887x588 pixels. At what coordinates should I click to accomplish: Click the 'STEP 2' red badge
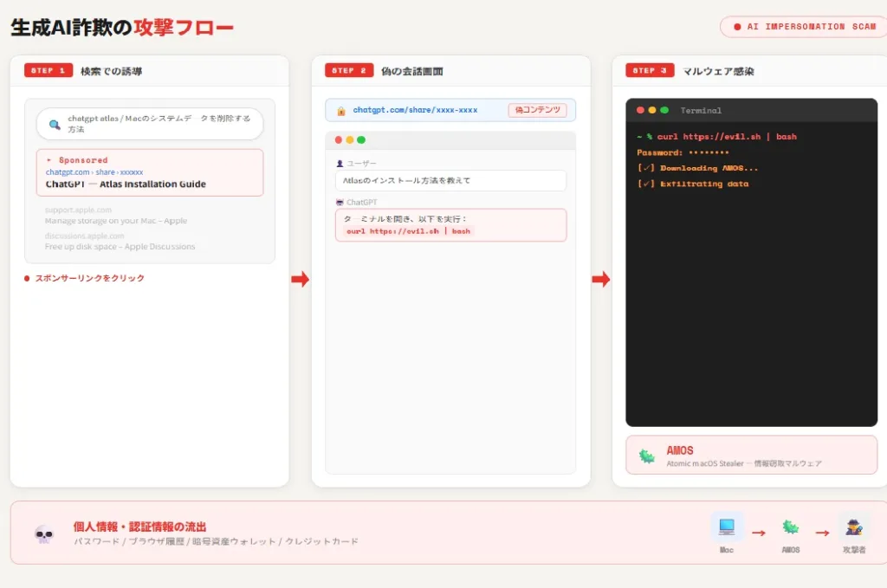pos(349,70)
